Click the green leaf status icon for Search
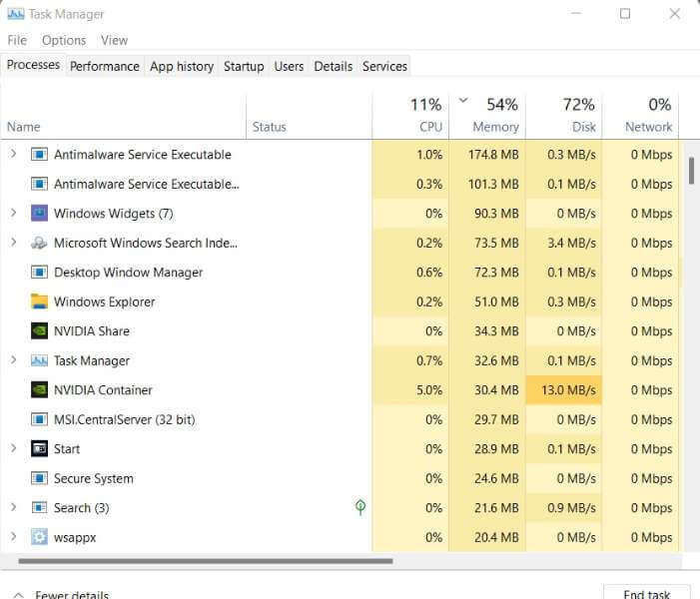The image size is (700, 599). coord(360,507)
